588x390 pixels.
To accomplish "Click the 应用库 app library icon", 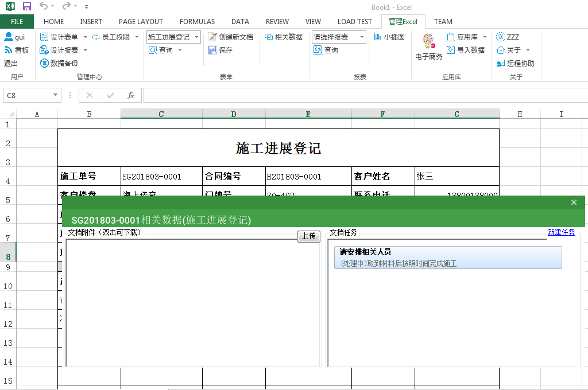I will pos(451,37).
